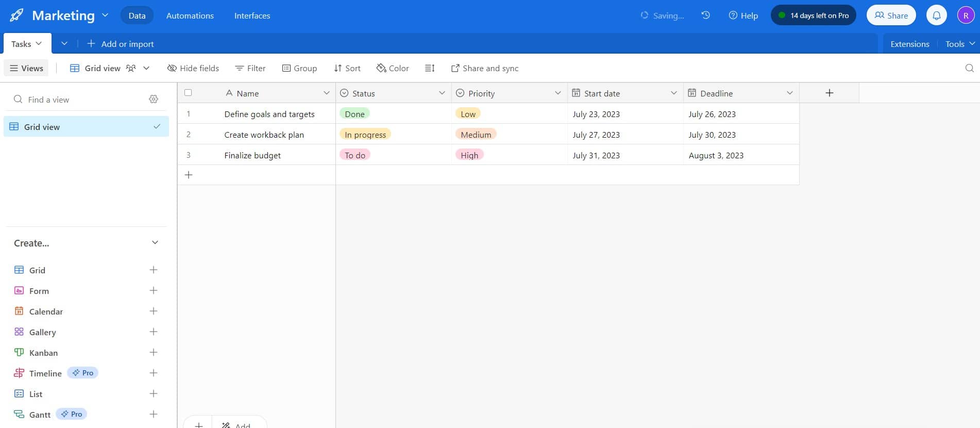The width and height of the screenshot is (980, 428).
Task: Select the Define goals and targets cell
Action: pos(257,113)
